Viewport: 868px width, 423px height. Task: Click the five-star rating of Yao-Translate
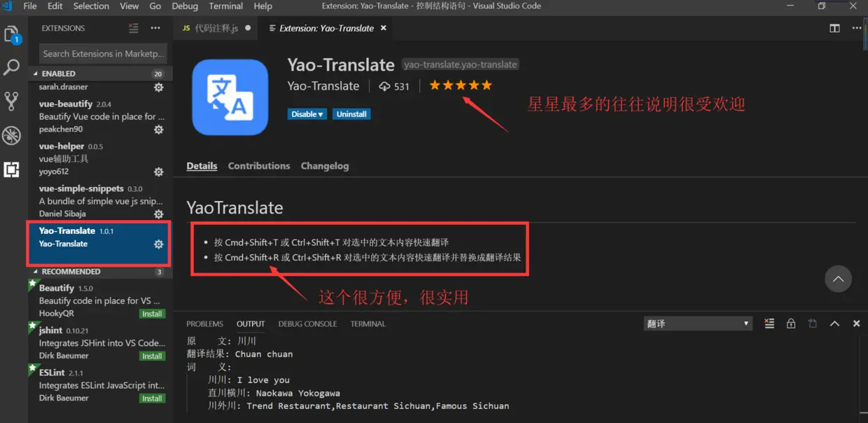click(460, 84)
